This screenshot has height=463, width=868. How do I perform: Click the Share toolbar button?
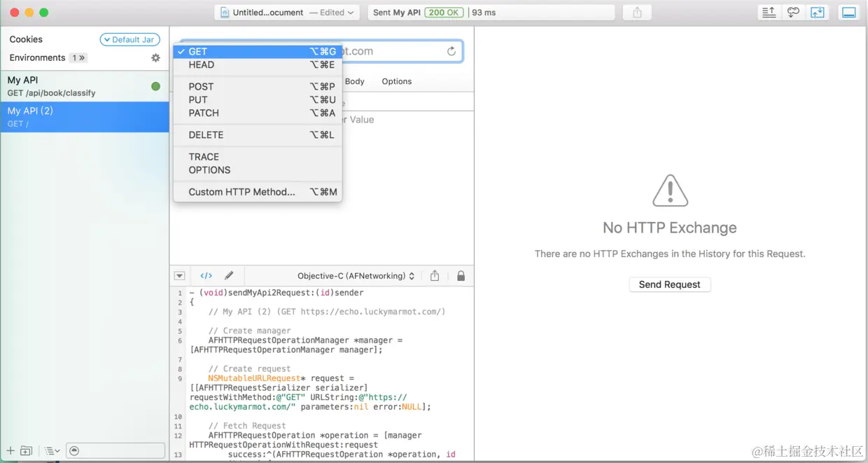(637, 13)
